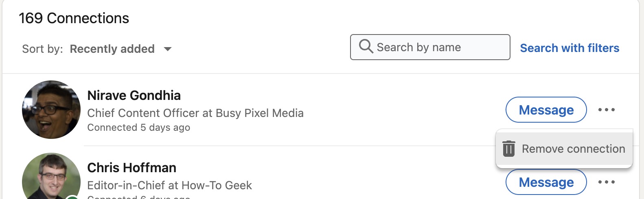The height and width of the screenshot is (199, 644).
Task: Click the magnifying glass search icon
Action: click(366, 46)
